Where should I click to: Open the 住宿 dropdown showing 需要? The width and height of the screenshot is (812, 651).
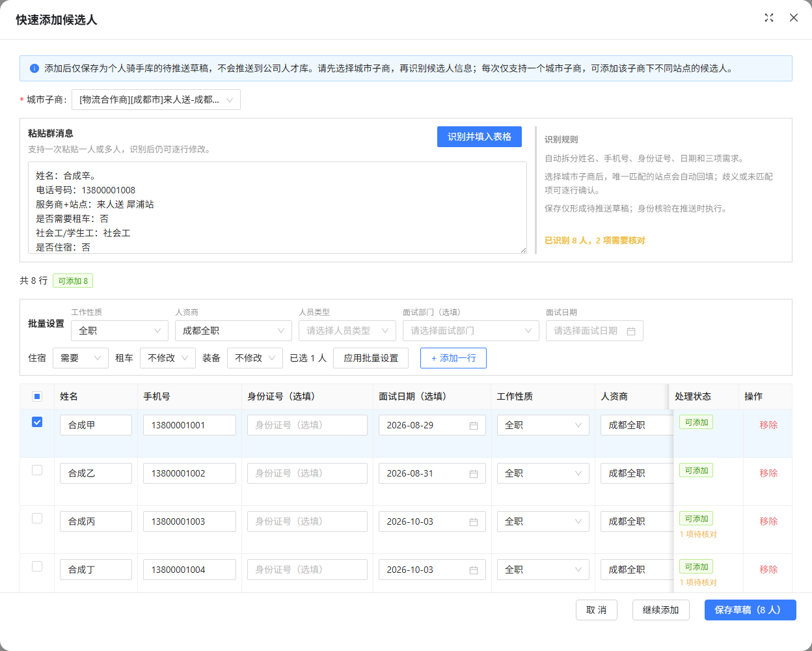click(81, 358)
